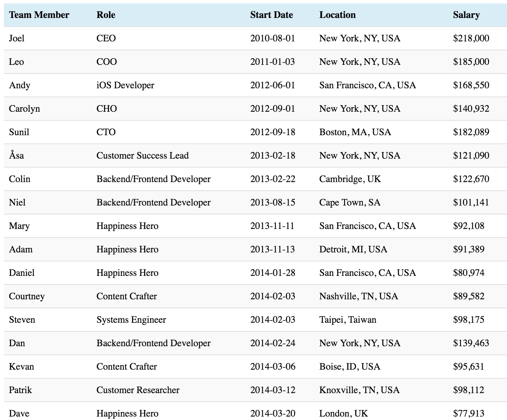Screen dimensions: 507x420
Task: Click the name Steven
Action: point(22,320)
